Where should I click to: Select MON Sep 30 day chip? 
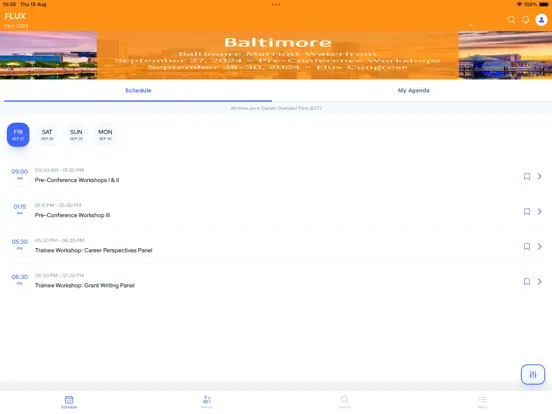[x=105, y=134]
